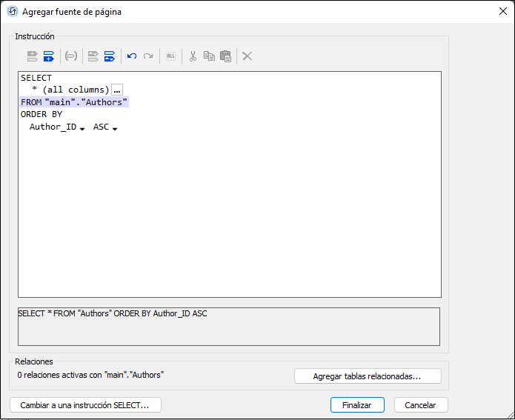Expand the all columns ellipsis button
The width and height of the screenshot is (515, 420).
tap(117, 90)
